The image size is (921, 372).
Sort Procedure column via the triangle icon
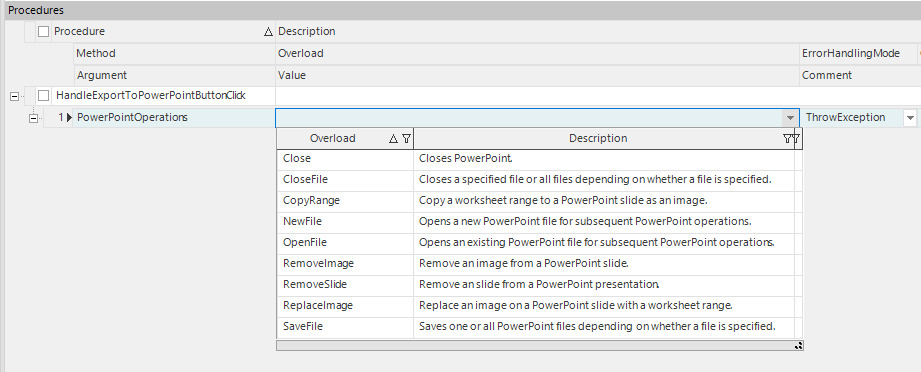[268, 32]
